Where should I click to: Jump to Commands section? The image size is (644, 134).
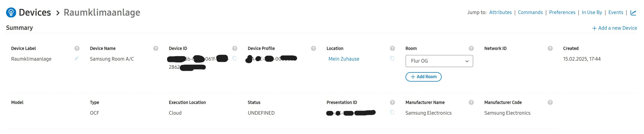tap(530, 12)
